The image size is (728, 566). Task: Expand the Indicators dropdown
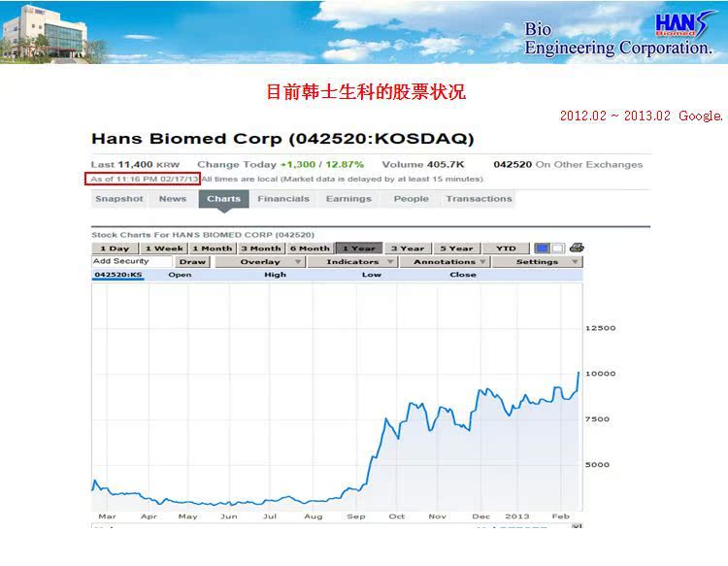point(352,262)
